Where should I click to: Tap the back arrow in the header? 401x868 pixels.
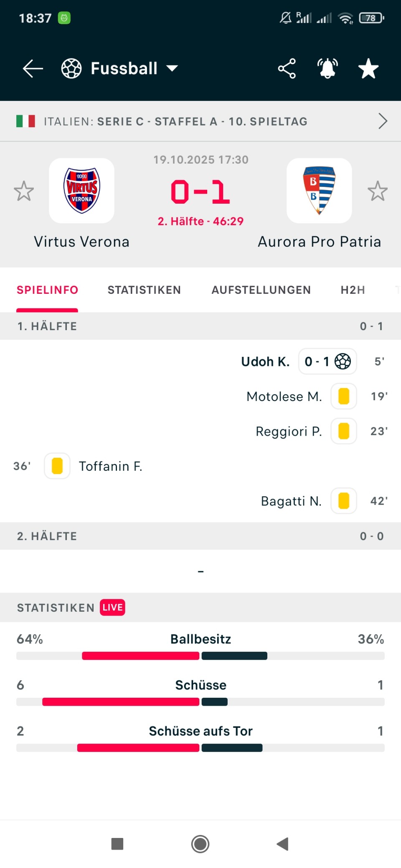point(33,69)
